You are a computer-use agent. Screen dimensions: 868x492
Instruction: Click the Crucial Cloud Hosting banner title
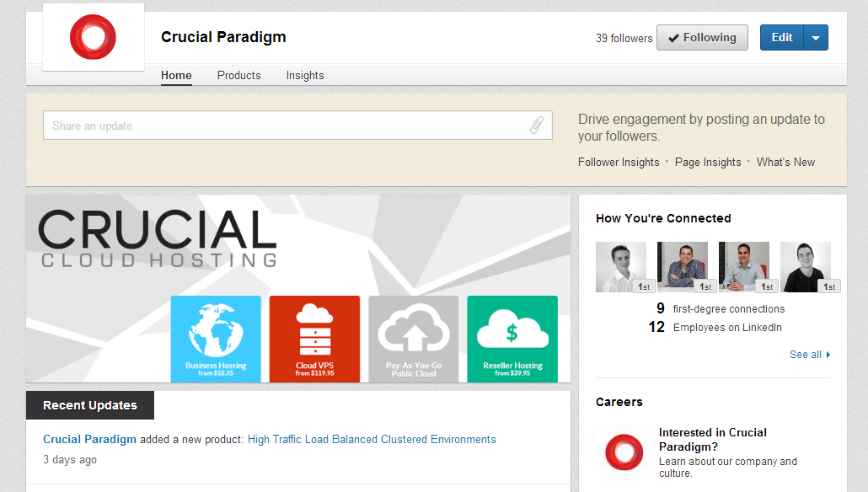pyautogui.click(x=158, y=238)
